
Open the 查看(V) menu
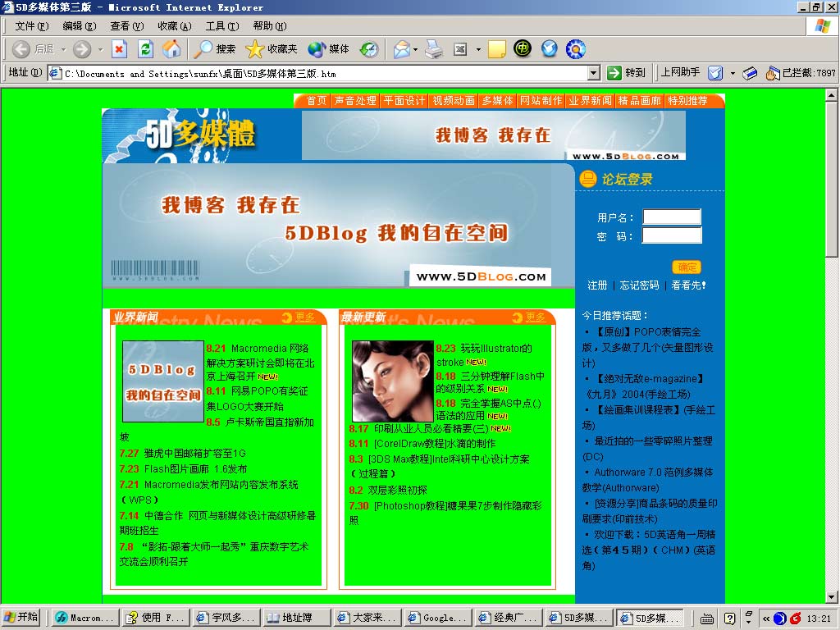[x=127, y=25]
